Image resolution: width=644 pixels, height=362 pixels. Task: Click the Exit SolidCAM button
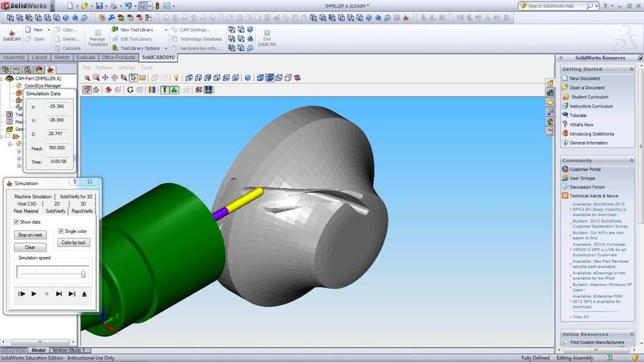[267, 38]
